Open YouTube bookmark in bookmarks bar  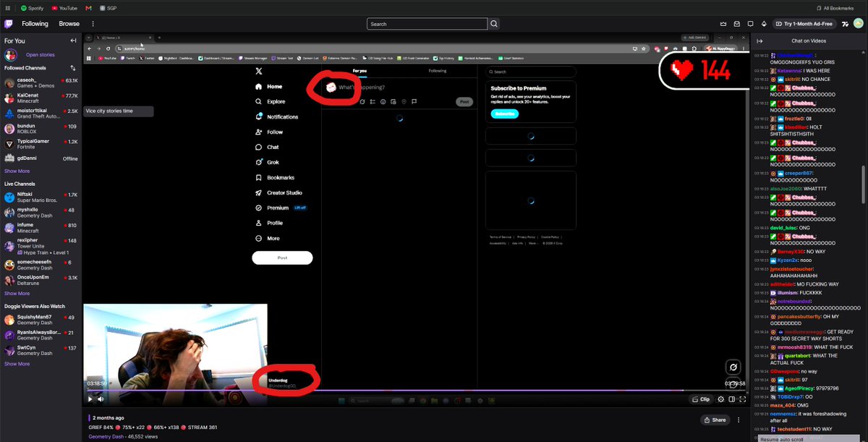pyautogui.click(x=65, y=8)
